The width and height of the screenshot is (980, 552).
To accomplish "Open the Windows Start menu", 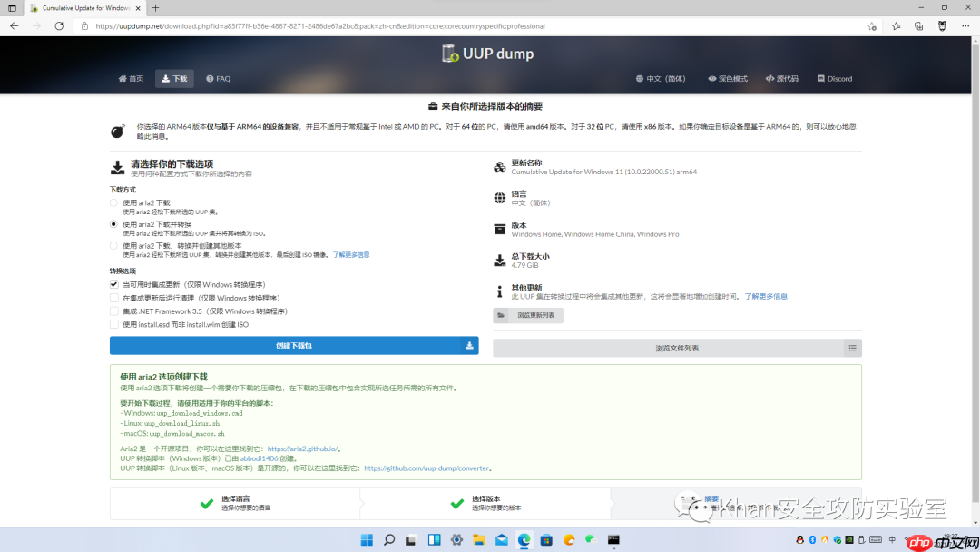I will [367, 538].
